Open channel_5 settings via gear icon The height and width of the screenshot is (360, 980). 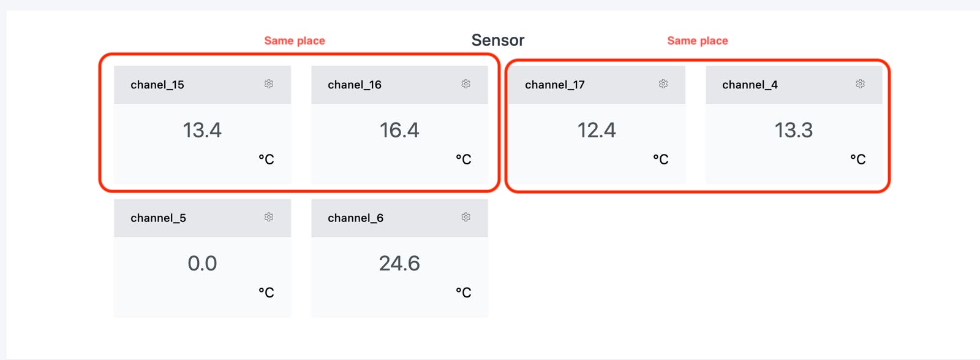click(x=269, y=217)
